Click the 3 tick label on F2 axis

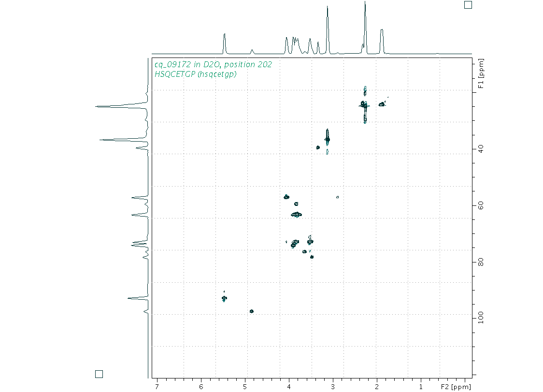pos(333,387)
